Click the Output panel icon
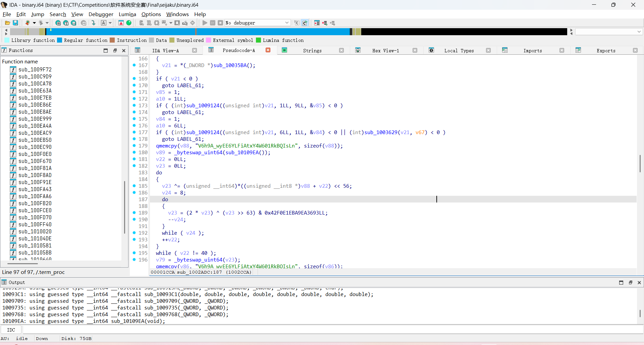Viewport: 644px width, 345px height. click(x=4, y=282)
